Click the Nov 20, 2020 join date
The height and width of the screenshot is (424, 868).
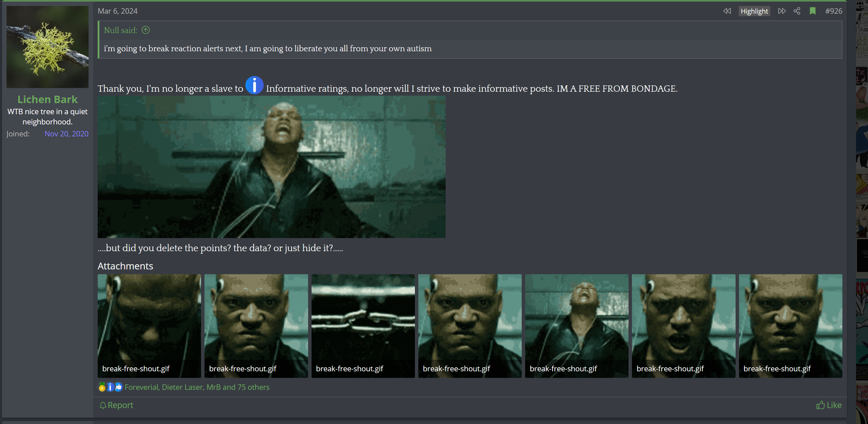coord(66,134)
